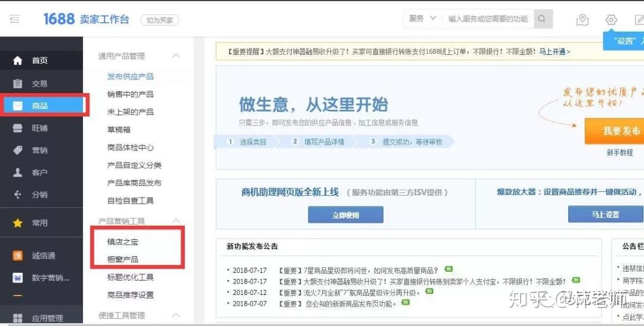Open 产品库商品发布 submenu item
Viewport: 644px width, 326px height.
[134, 183]
